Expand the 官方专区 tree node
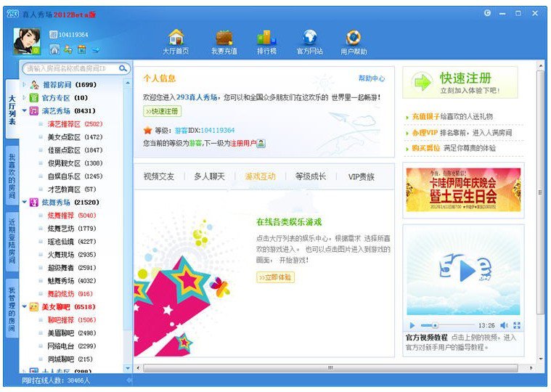Screen dimensions: 551x392 [24, 97]
